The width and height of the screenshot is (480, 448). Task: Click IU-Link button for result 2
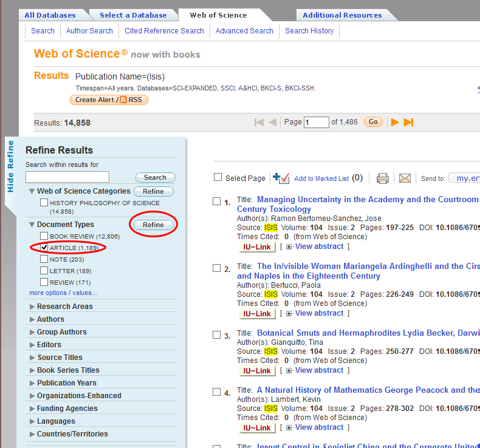click(x=257, y=313)
